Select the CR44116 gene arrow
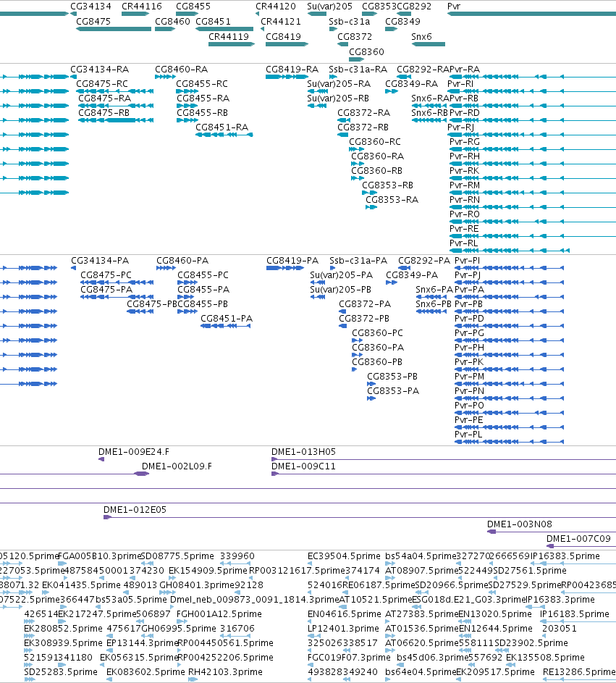616x683 pixels. 135,14
